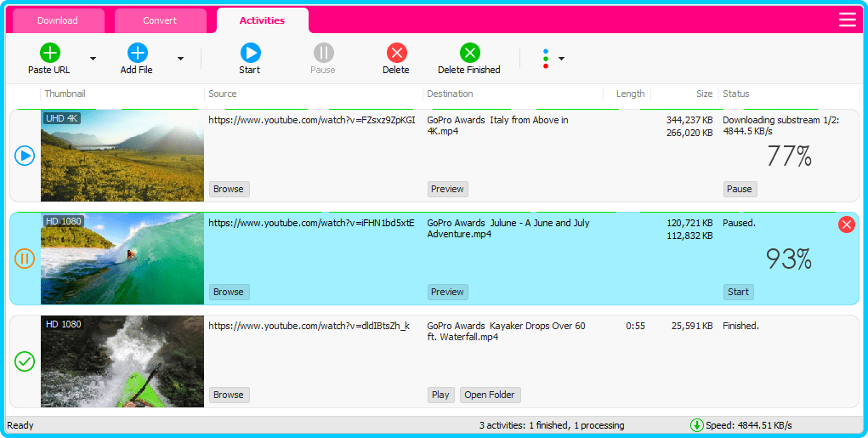Click '3 activities: 1 finished' status text
This screenshot has height=438, width=868.
coord(552,425)
